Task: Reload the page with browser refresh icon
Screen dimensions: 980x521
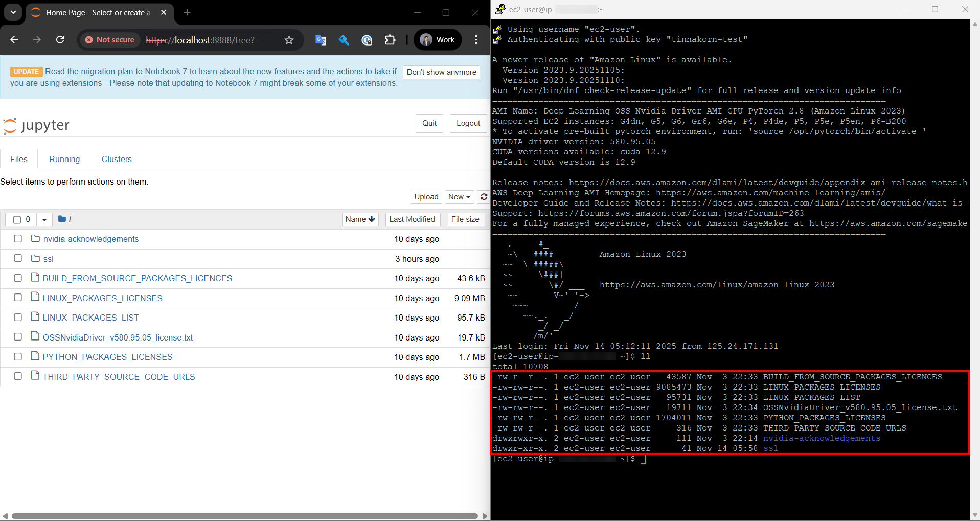Action: (x=60, y=40)
